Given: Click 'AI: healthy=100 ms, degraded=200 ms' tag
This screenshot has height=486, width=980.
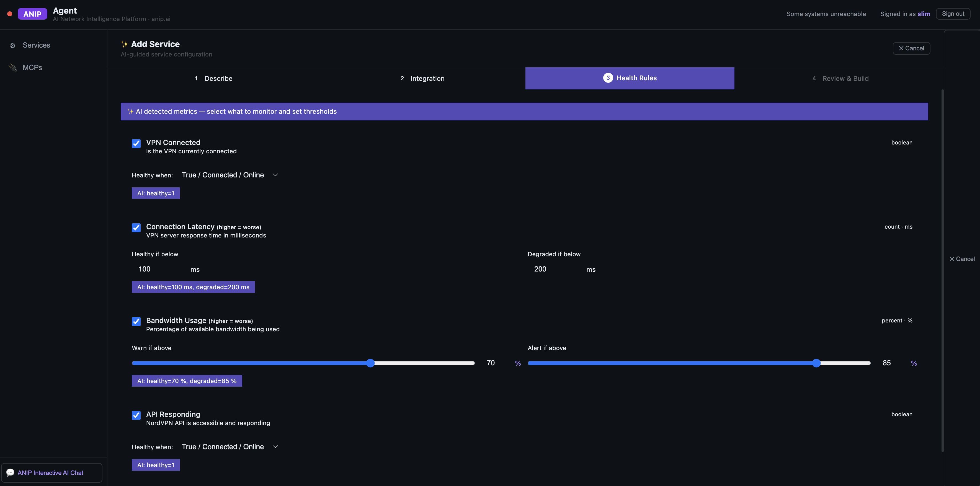Looking at the screenshot, I should point(193,287).
